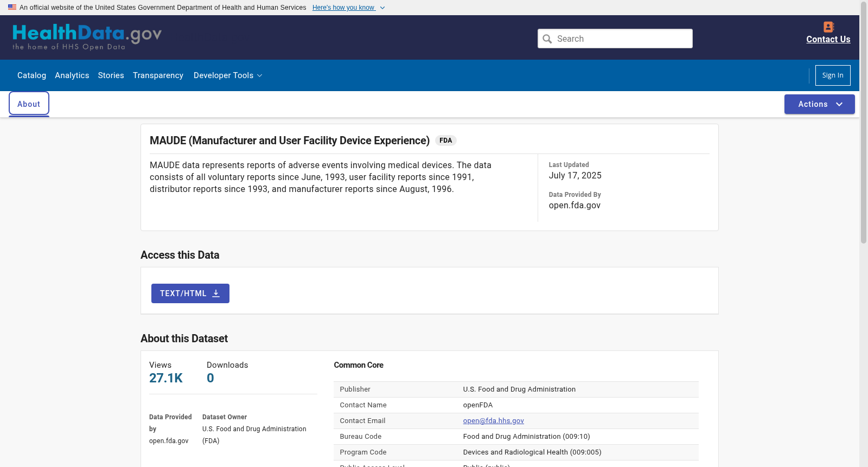The width and height of the screenshot is (868, 467).
Task: Open the Actions dropdown menu
Action: tap(820, 104)
